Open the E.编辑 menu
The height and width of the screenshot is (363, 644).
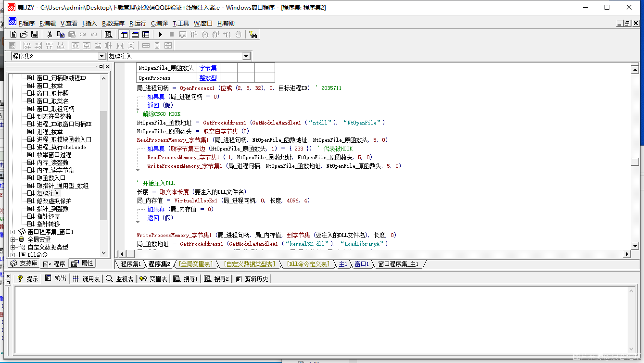tap(48, 23)
